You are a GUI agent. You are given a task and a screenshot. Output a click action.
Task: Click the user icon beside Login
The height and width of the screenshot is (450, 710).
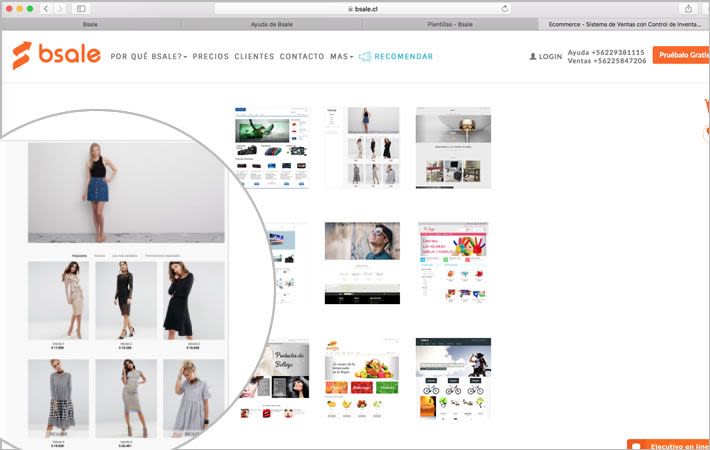pyautogui.click(x=533, y=57)
